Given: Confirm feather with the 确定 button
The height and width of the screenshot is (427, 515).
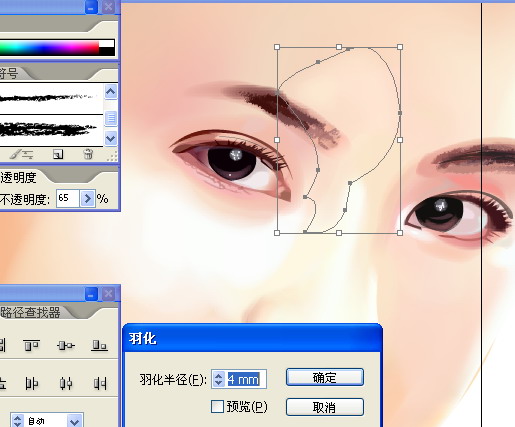Looking at the screenshot, I should point(325,377).
